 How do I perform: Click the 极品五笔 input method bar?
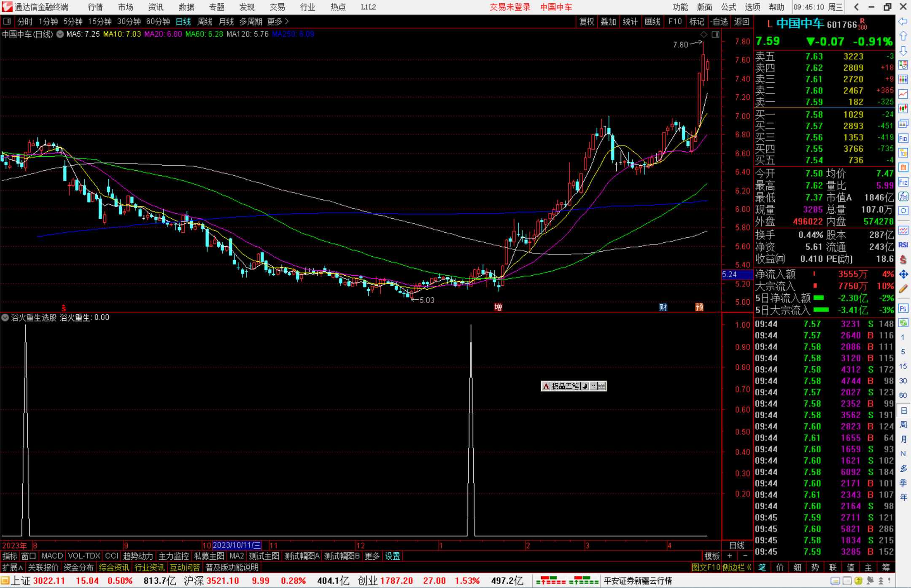(x=574, y=386)
